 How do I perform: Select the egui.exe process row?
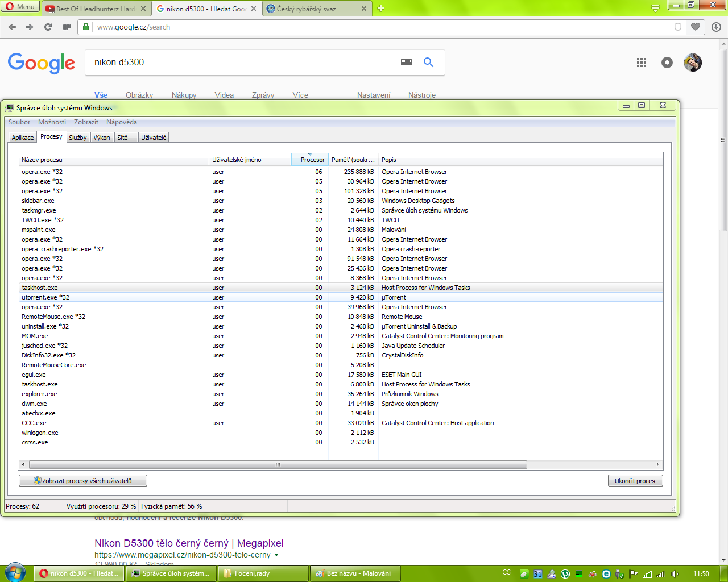click(x=340, y=375)
